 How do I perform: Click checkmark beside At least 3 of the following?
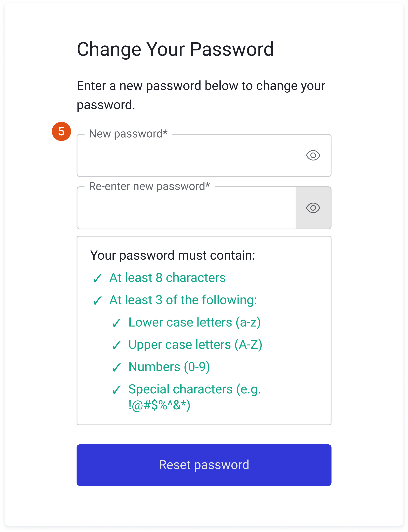(x=97, y=301)
